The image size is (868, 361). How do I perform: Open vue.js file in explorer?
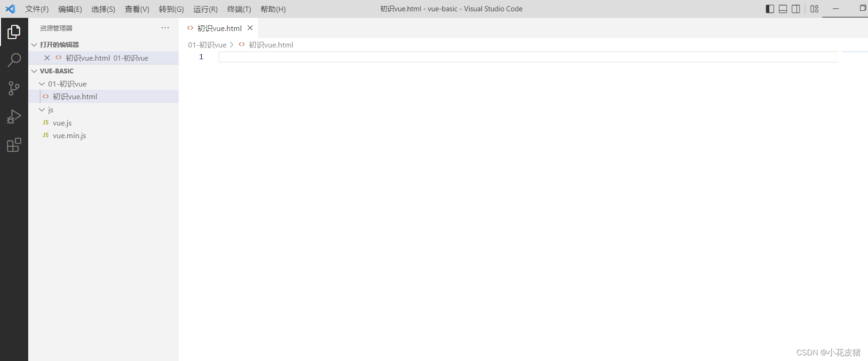pyautogui.click(x=103, y=123)
